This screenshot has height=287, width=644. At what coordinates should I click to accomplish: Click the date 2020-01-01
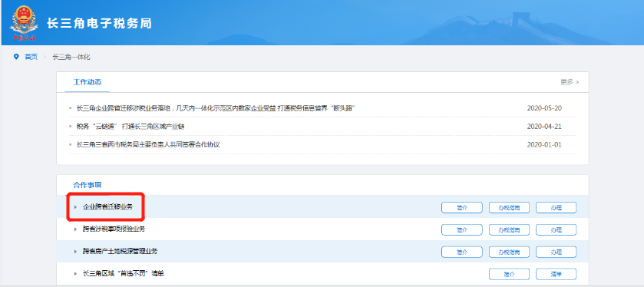544,144
